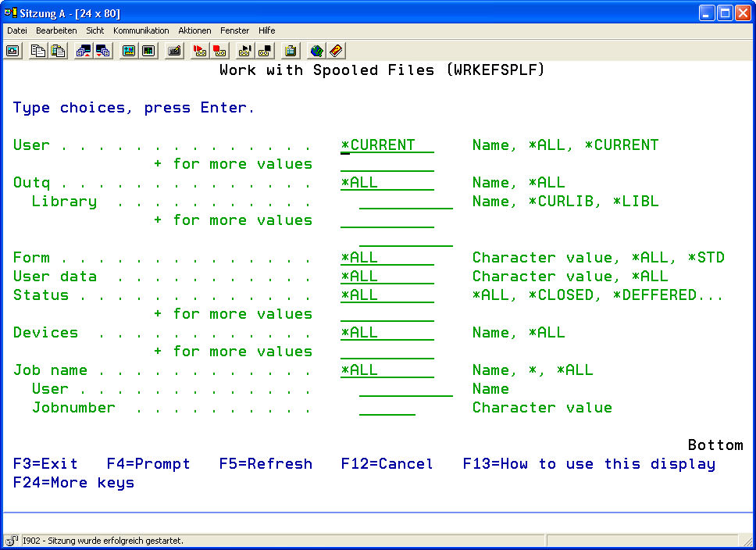This screenshot has width=756, height=550.
Task: Open the Hilfe menu
Action: click(266, 30)
